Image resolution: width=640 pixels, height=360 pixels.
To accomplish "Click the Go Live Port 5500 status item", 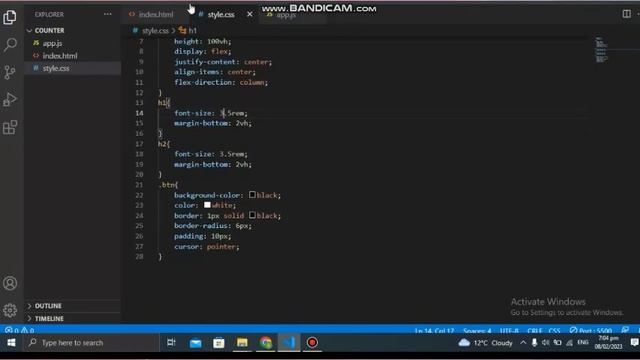I will click(591, 330).
